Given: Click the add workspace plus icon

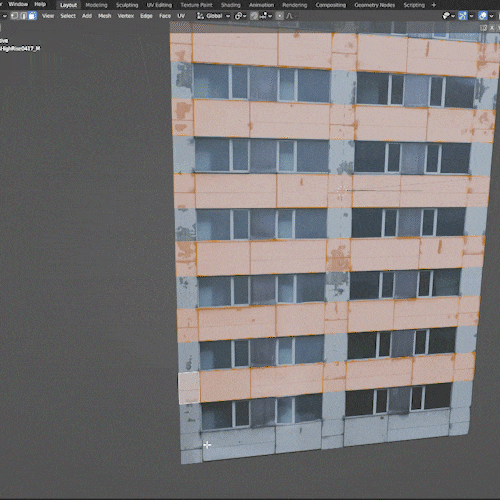Looking at the screenshot, I should pyautogui.click(x=434, y=5).
